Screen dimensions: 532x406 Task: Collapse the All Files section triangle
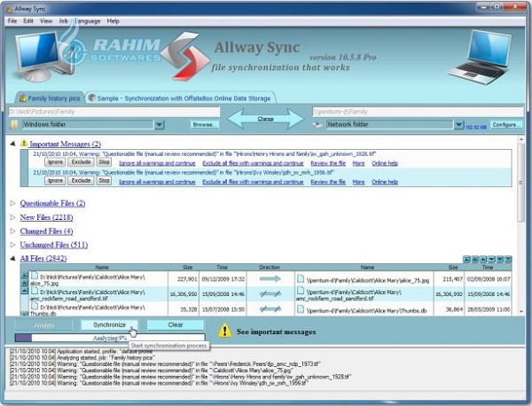pos(13,259)
